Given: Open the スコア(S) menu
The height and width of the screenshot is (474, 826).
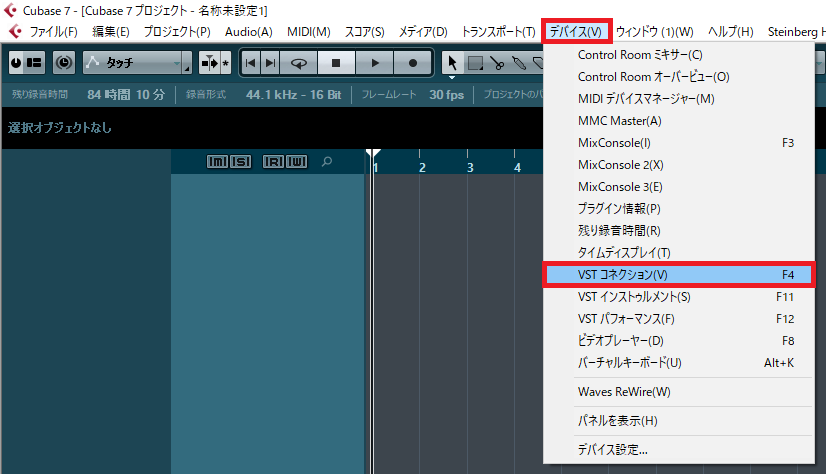Looking at the screenshot, I should [365, 32].
